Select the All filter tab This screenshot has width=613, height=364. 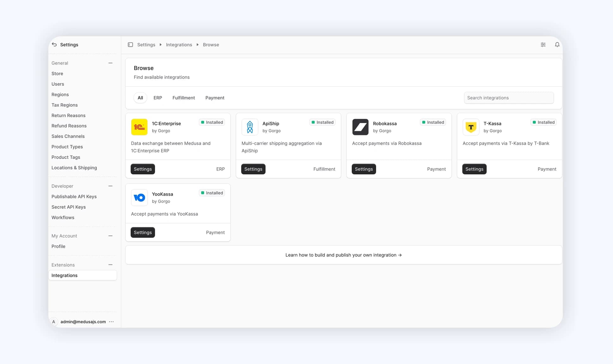click(x=140, y=98)
